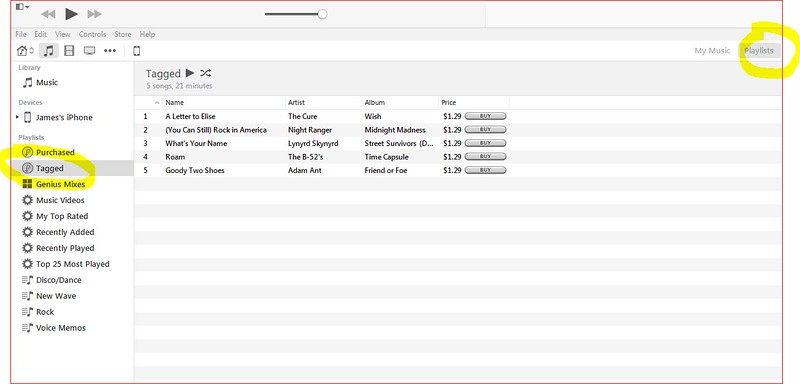
Task: Click album Friend or Foe
Action: [386, 170]
